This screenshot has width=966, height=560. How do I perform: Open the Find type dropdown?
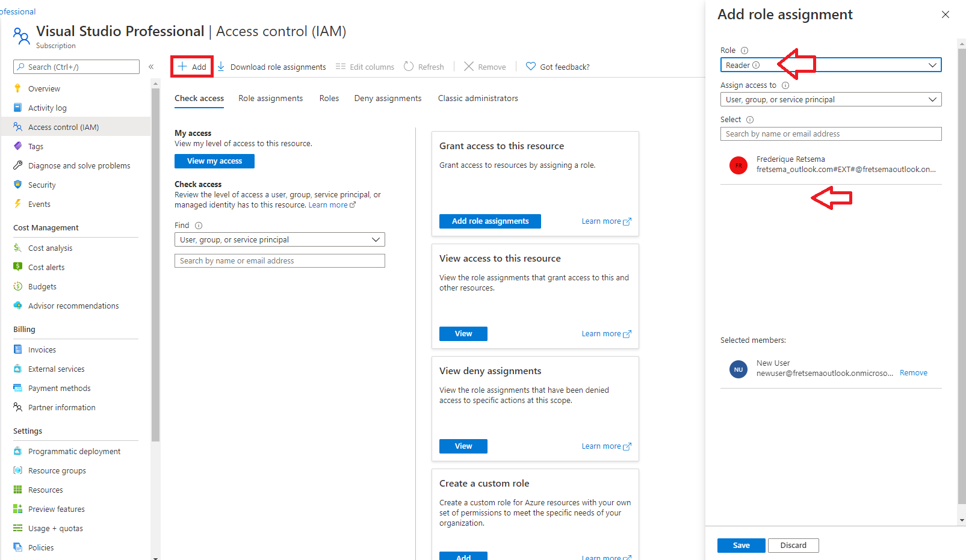point(279,239)
